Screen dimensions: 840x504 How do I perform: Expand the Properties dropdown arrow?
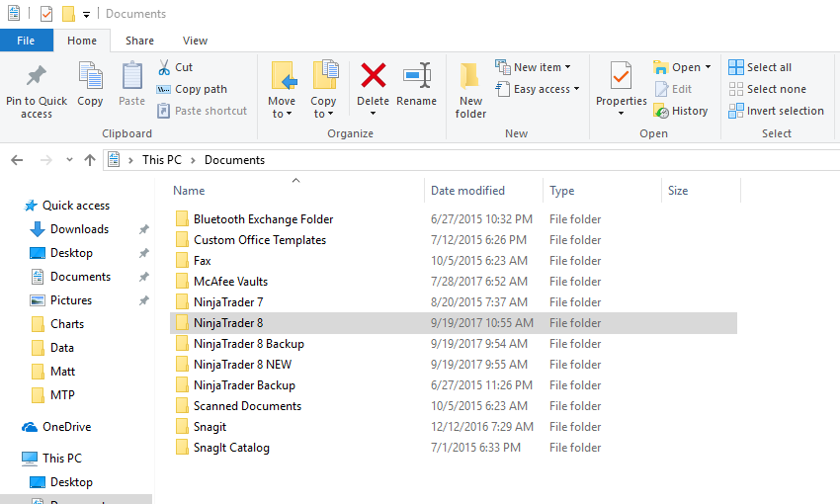click(x=621, y=114)
